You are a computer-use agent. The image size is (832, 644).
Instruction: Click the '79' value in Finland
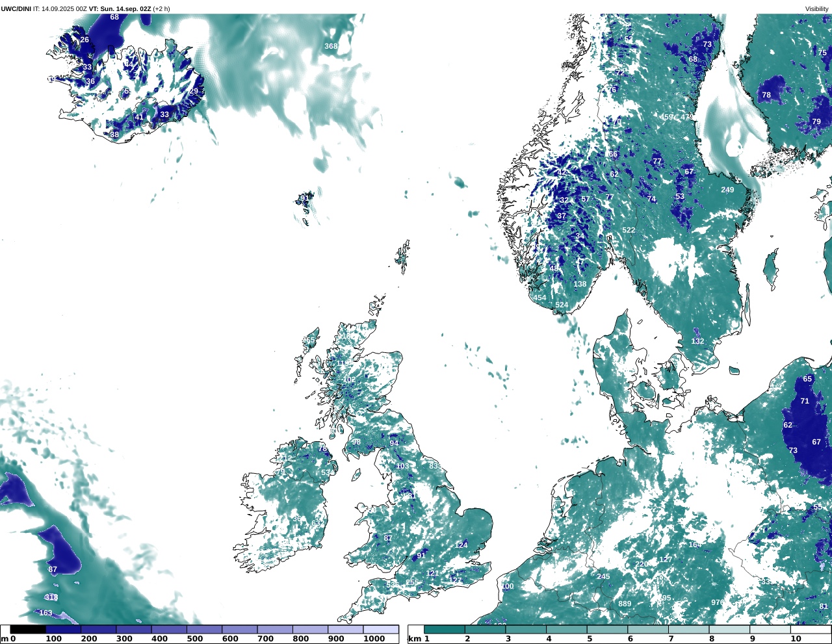coord(816,122)
